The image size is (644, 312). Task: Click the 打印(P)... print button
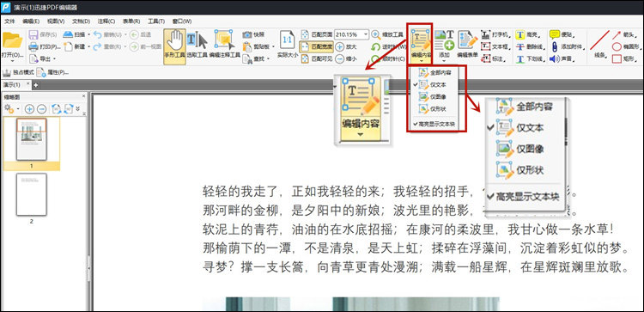click(46, 47)
